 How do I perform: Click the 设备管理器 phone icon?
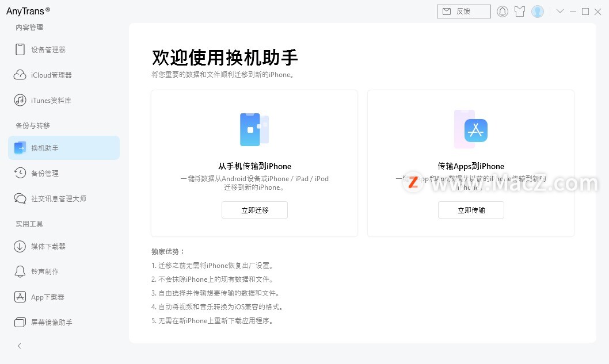point(20,49)
